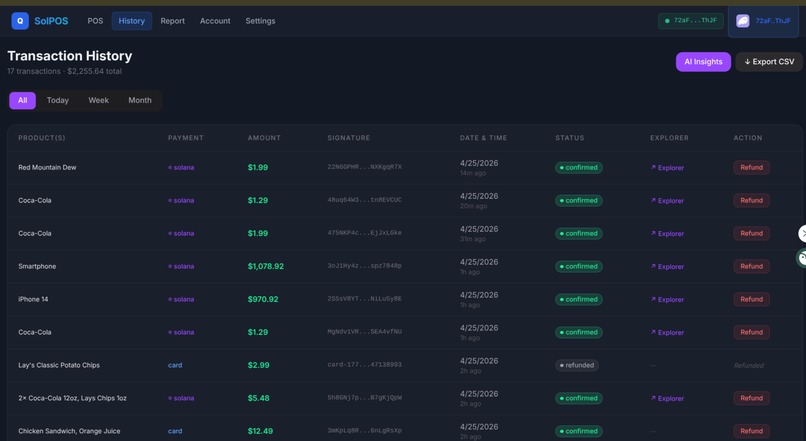The width and height of the screenshot is (806, 441).
Task: Open the Account tab
Action: [215, 21]
